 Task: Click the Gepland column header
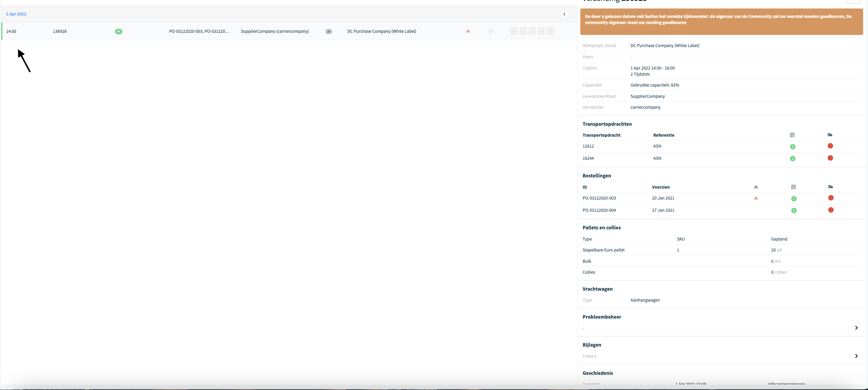[x=779, y=239]
